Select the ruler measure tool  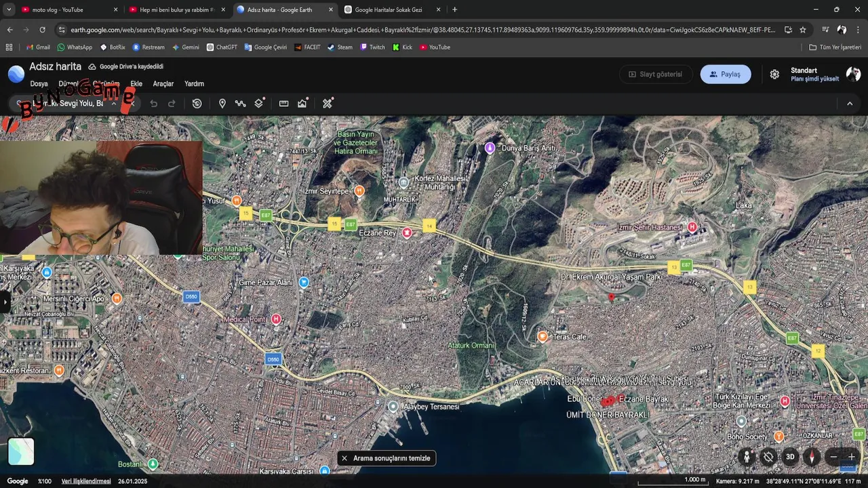[x=283, y=104]
